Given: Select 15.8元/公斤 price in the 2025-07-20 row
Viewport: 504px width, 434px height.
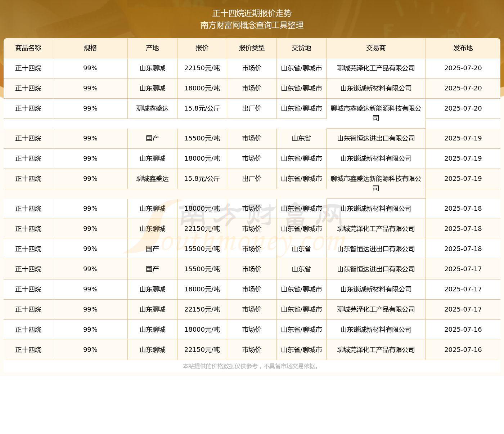Looking at the screenshot, I should point(202,108).
